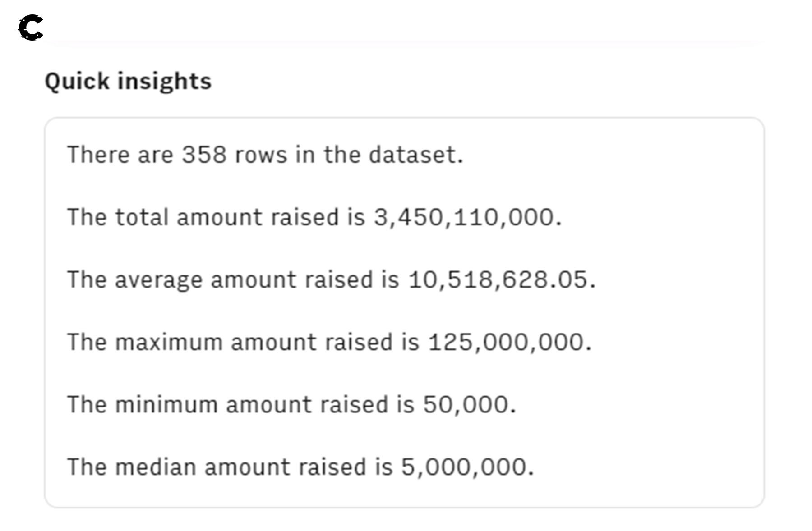The height and width of the screenshot is (531, 812).
Task: Select the maximum amount raised line
Action: 329,342
